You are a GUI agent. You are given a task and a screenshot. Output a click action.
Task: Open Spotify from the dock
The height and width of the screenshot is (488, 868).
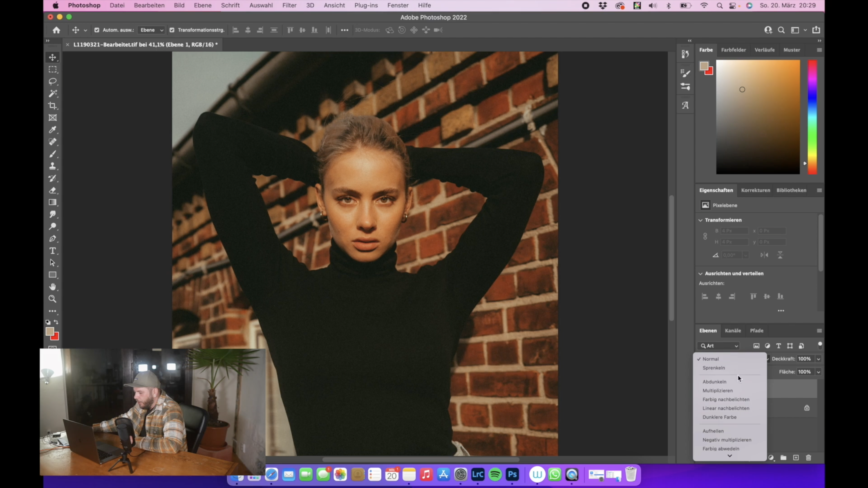(495, 475)
